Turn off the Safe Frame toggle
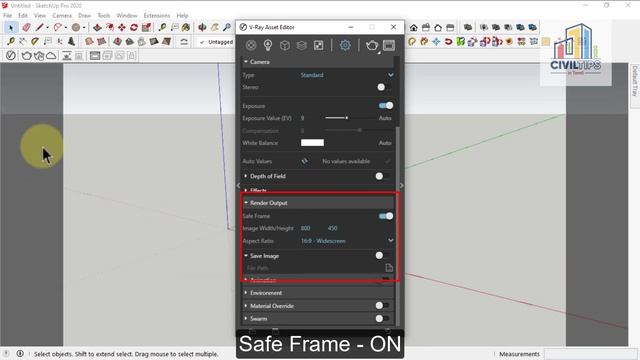Image resolution: width=640 pixels, height=360 pixels. point(386,216)
